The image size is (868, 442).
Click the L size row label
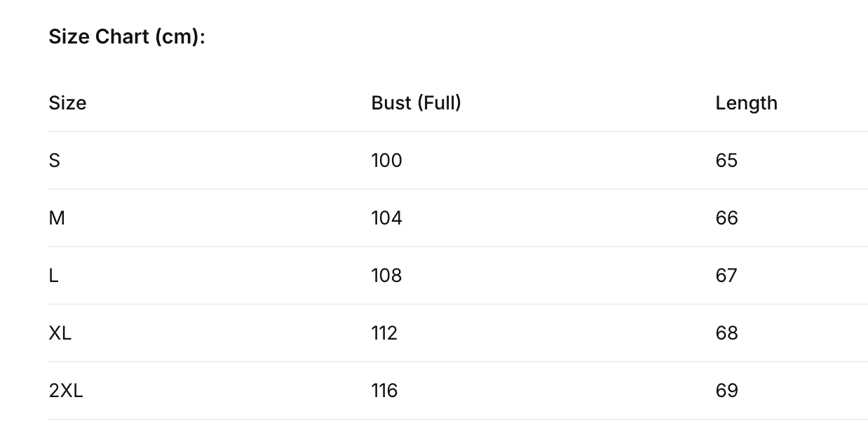[53, 276]
